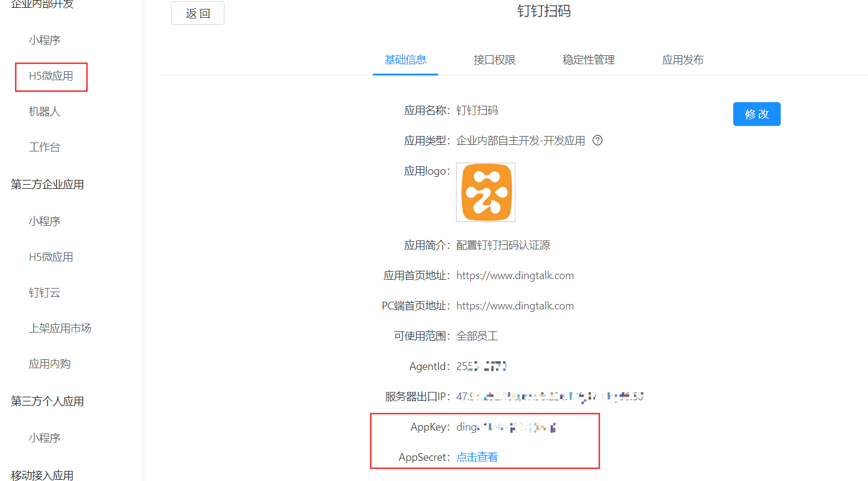868x481 pixels.
Task: Click the PC端首页地址 URL value
Action: pos(515,306)
